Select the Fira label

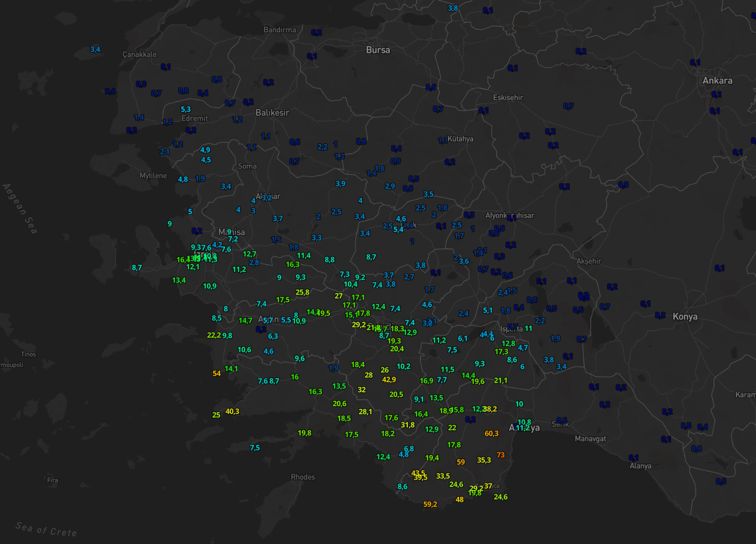(x=53, y=480)
